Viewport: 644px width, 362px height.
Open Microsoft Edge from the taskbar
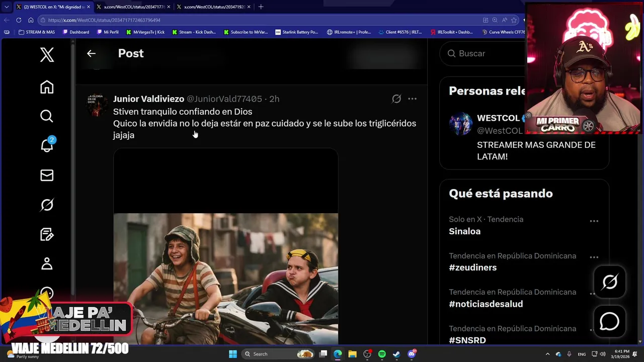[x=338, y=354]
